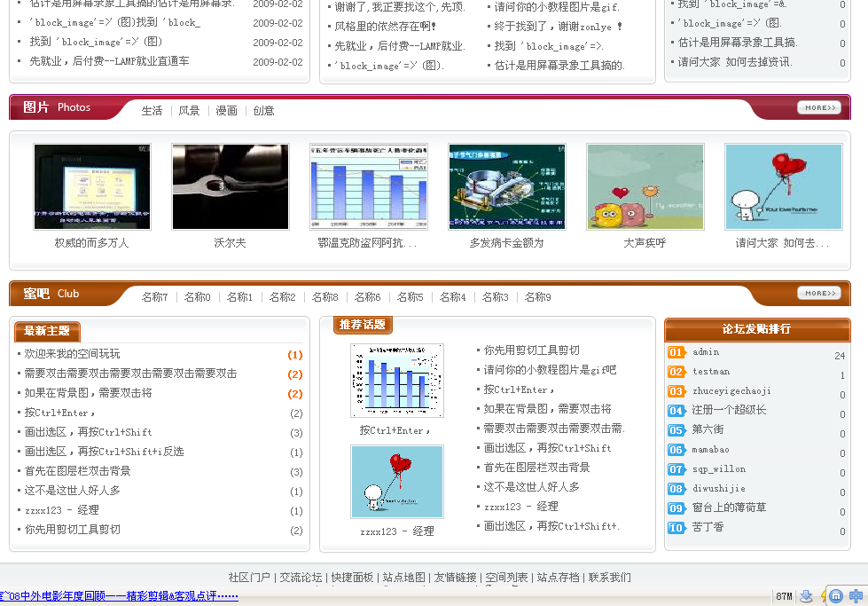
Task: Open user mamabao in posting ranking
Action: pos(711,450)
